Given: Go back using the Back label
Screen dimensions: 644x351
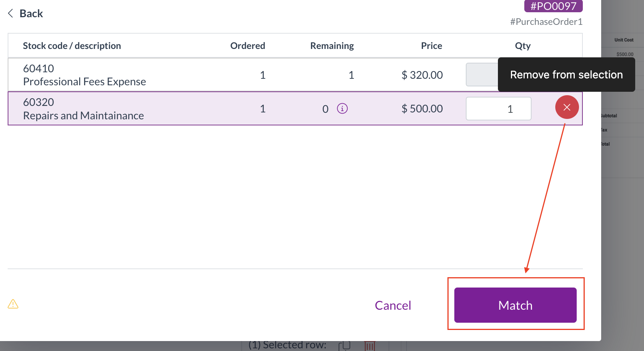Looking at the screenshot, I should pos(31,13).
